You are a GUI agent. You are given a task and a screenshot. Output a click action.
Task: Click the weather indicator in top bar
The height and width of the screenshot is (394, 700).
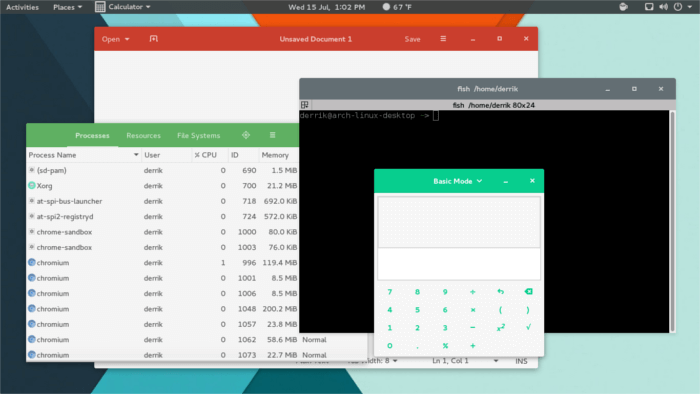pos(397,7)
